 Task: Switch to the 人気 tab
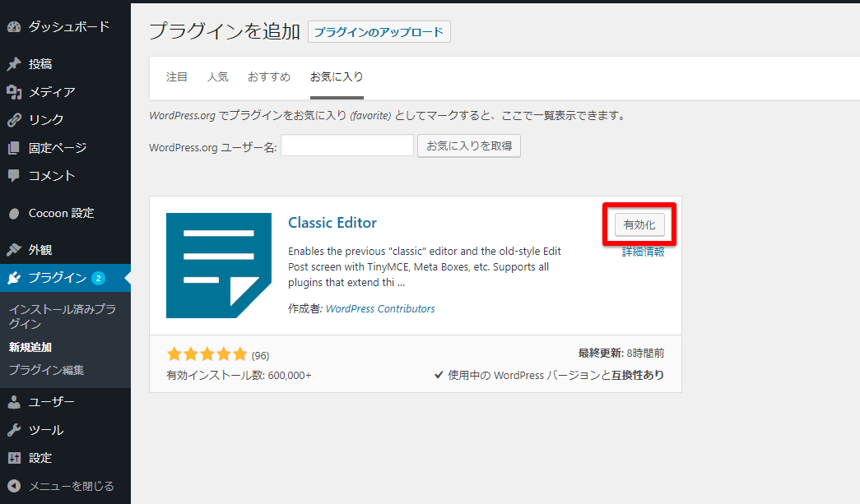(x=218, y=77)
